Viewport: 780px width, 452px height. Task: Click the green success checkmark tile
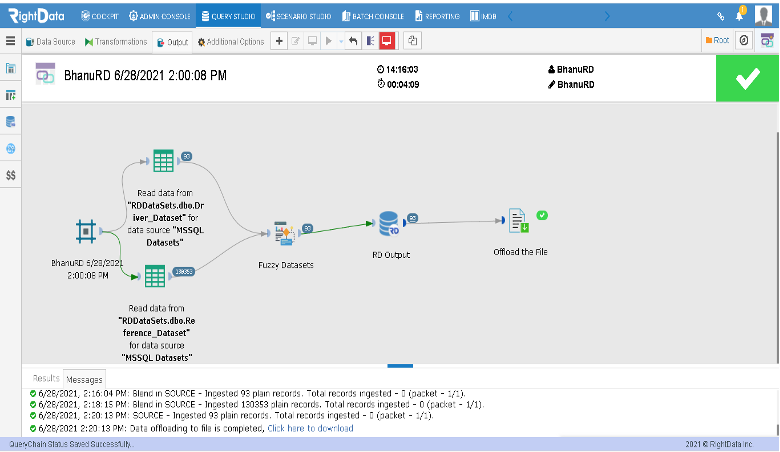coord(747,79)
